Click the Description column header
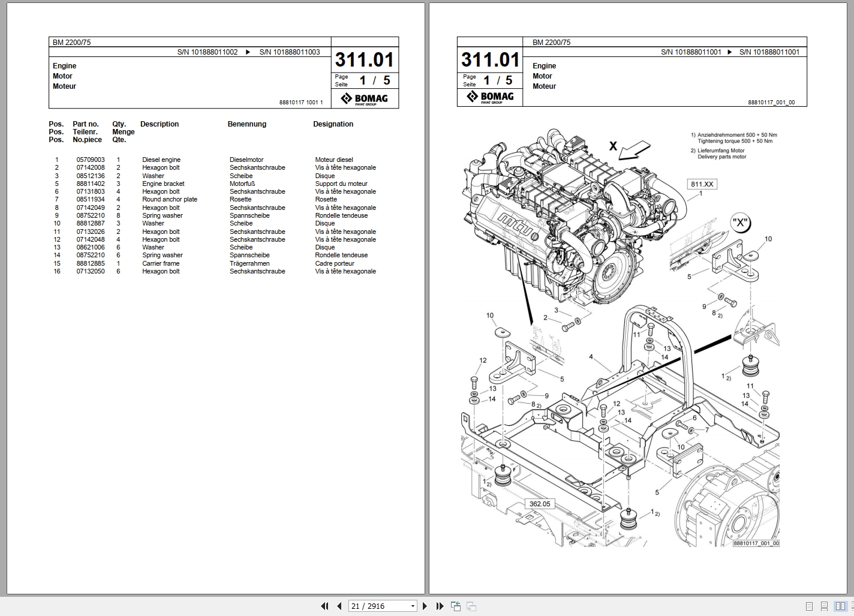Image resolution: width=854 pixels, height=616 pixels. pos(160,124)
